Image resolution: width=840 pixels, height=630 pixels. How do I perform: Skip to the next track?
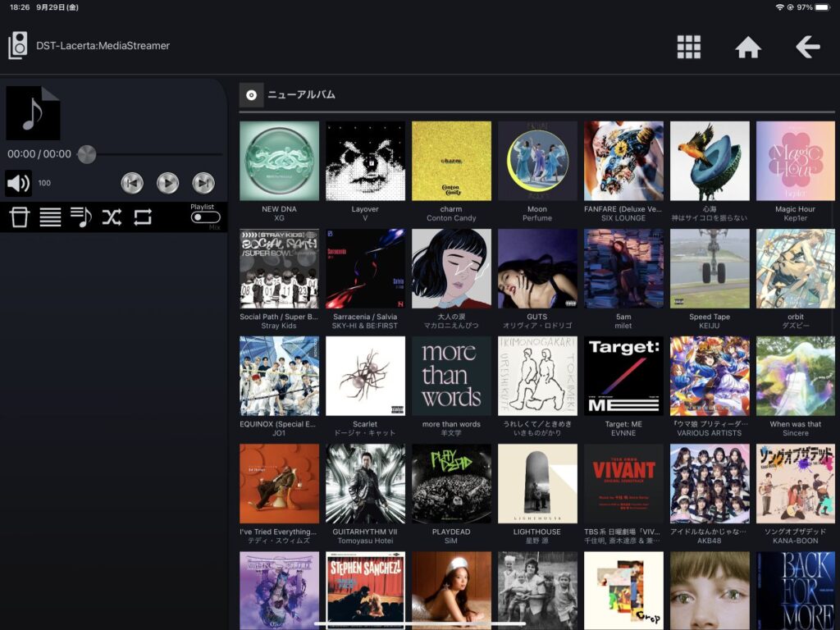[x=203, y=182]
